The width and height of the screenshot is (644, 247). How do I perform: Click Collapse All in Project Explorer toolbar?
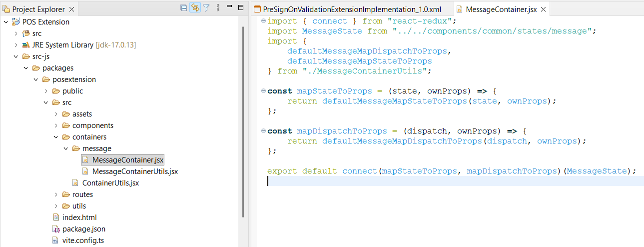[x=183, y=7]
